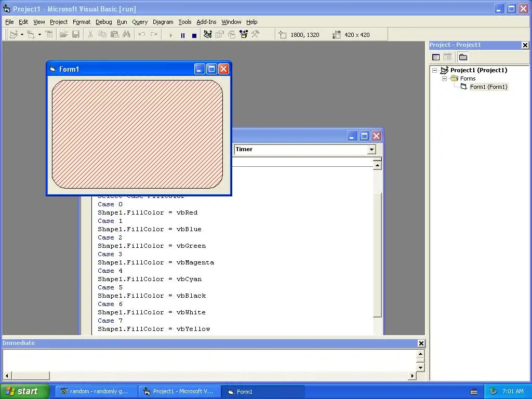
Task: Open the View menu
Action: (39, 22)
